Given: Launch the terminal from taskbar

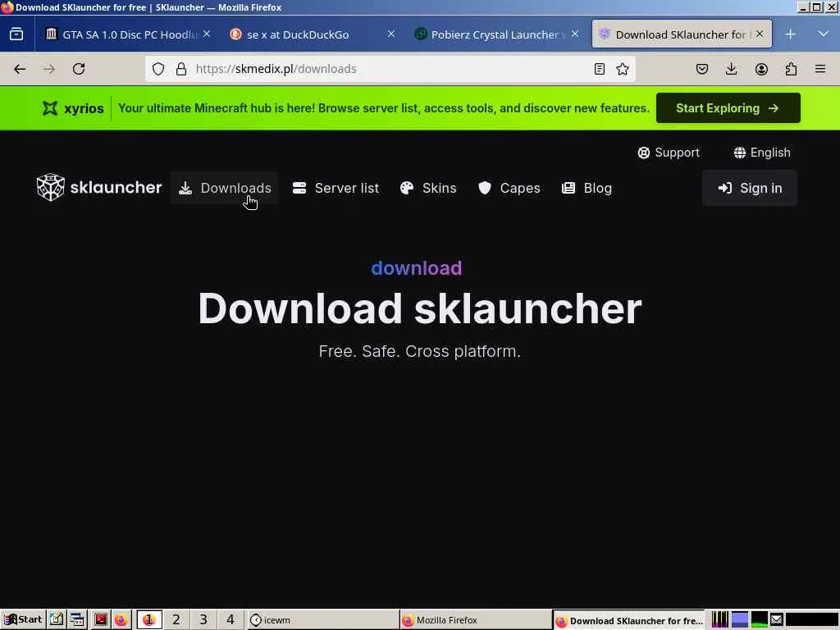Looking at the screenshot, I should pos(101,620).
